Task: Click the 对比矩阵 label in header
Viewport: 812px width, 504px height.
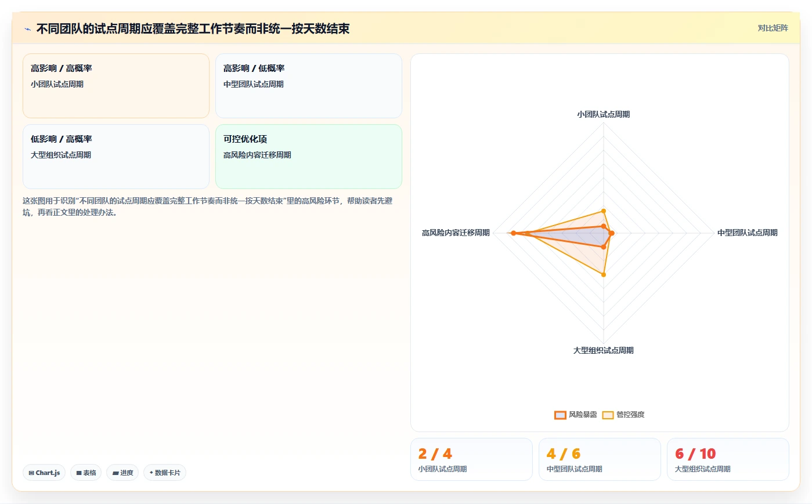Action: tap(773, 28)
